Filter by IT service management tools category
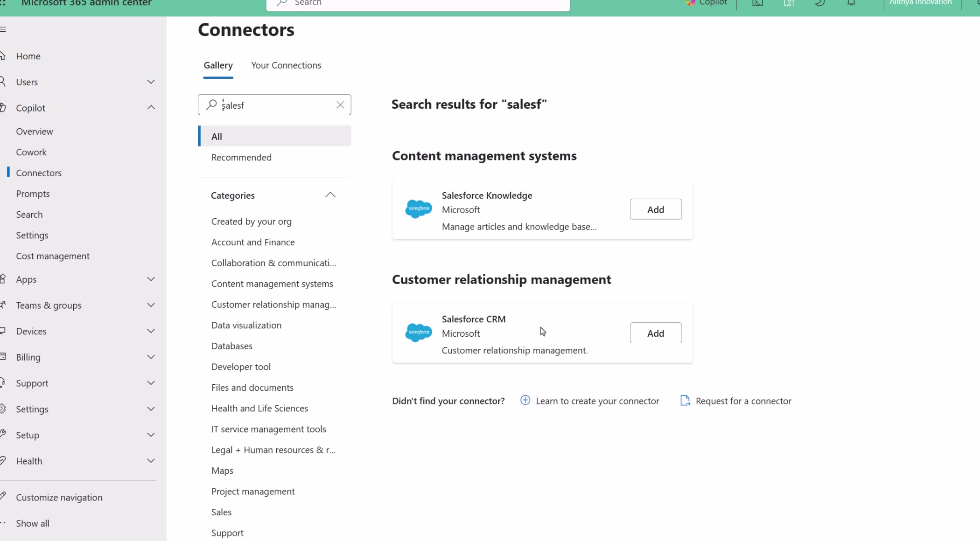980x541 pixels. (x=269, y=429)
